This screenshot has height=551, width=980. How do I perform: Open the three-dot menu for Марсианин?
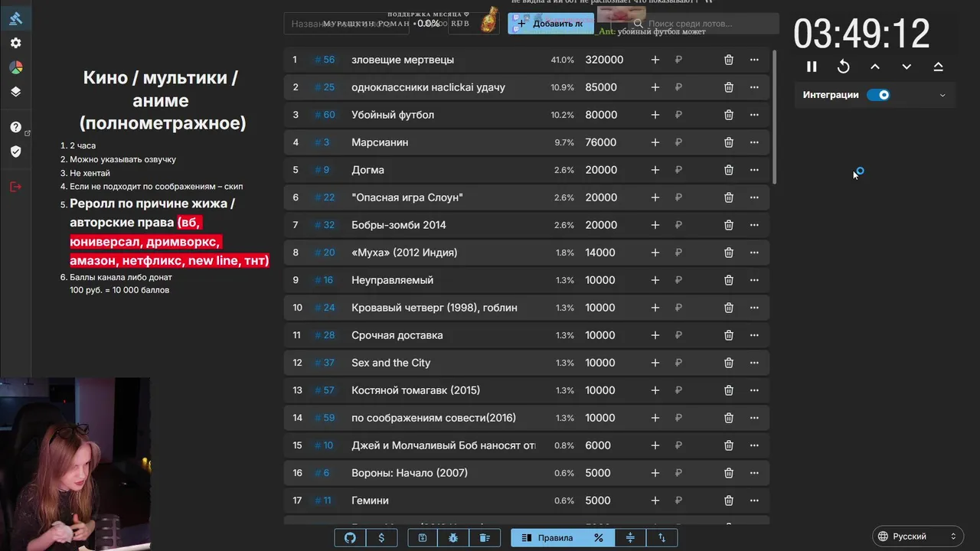754,142
